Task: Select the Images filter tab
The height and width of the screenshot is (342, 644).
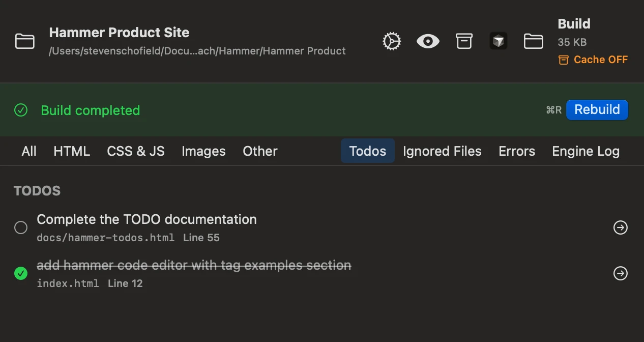Action: (x=203, y=151)
